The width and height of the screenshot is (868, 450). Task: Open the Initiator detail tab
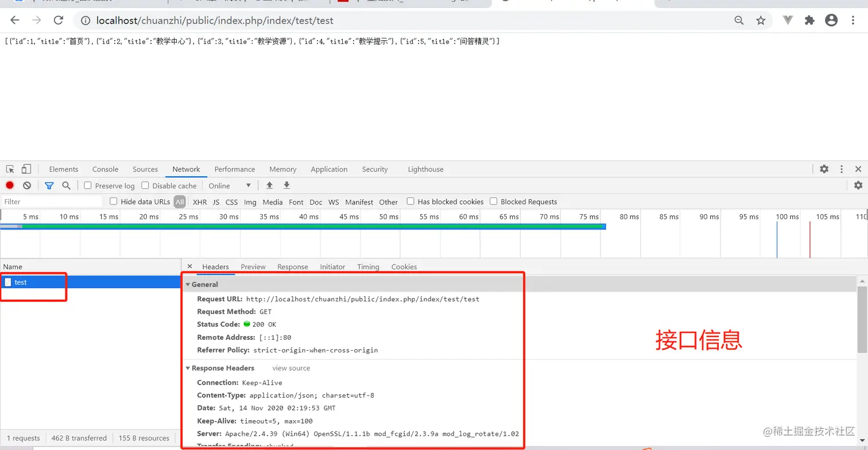[333, 267]
